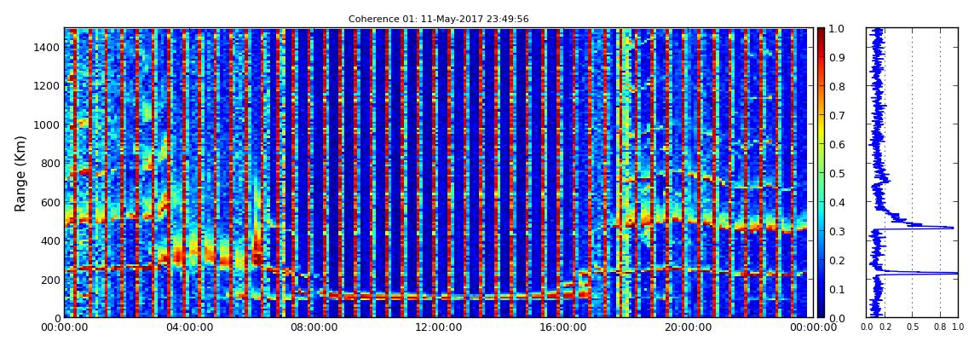Click the 1400 range tick label
980x347 pixels.
47,47
